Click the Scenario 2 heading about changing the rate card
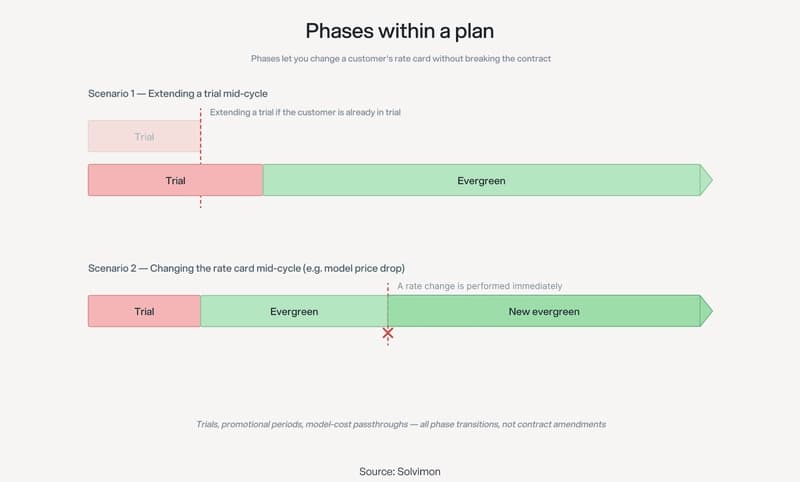This screenshot has width=800, height=482. (x=246, y=268)
